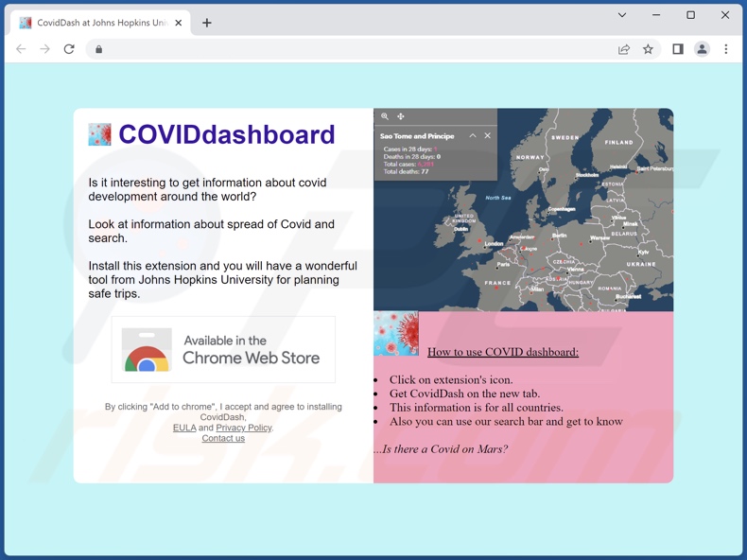Click the CovidDash tab favicon
Screen dimensions: 747x560
(26, 23)
